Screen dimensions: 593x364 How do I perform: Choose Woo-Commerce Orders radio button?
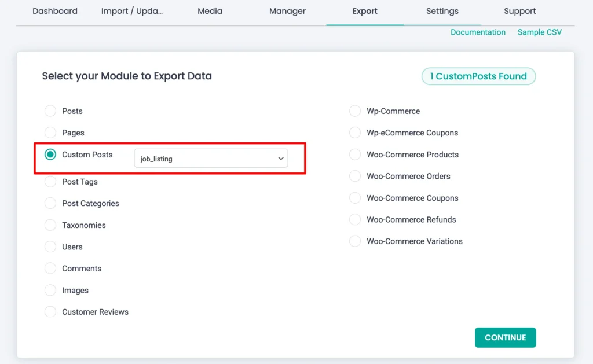click(355, 177)
